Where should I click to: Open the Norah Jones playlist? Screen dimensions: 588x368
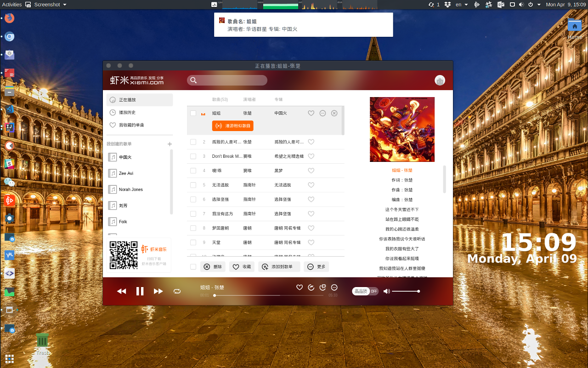pyautogui.click(x=138, y=190)
